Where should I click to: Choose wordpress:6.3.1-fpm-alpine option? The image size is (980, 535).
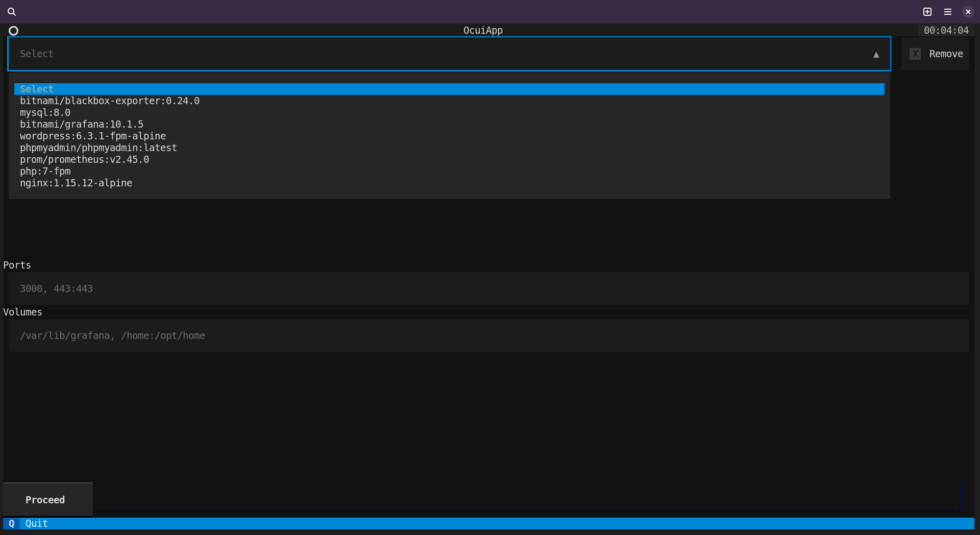click(449, 136)
